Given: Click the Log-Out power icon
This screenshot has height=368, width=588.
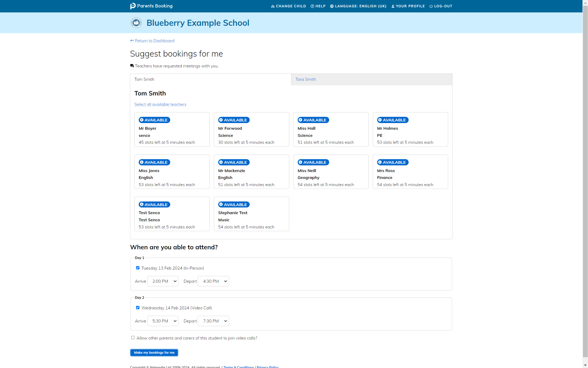Looking at the screenshot, I should click(431, 6).
